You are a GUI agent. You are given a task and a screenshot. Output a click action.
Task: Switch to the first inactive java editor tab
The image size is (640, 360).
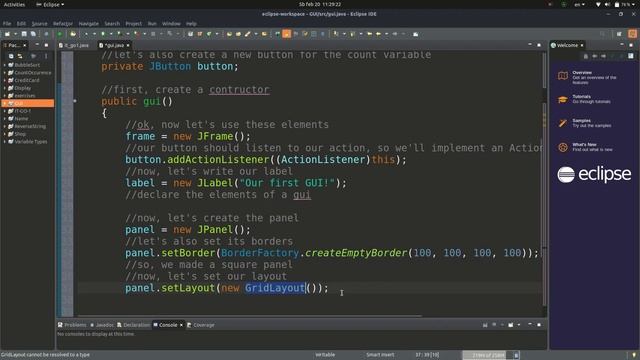tap(74, 45)
